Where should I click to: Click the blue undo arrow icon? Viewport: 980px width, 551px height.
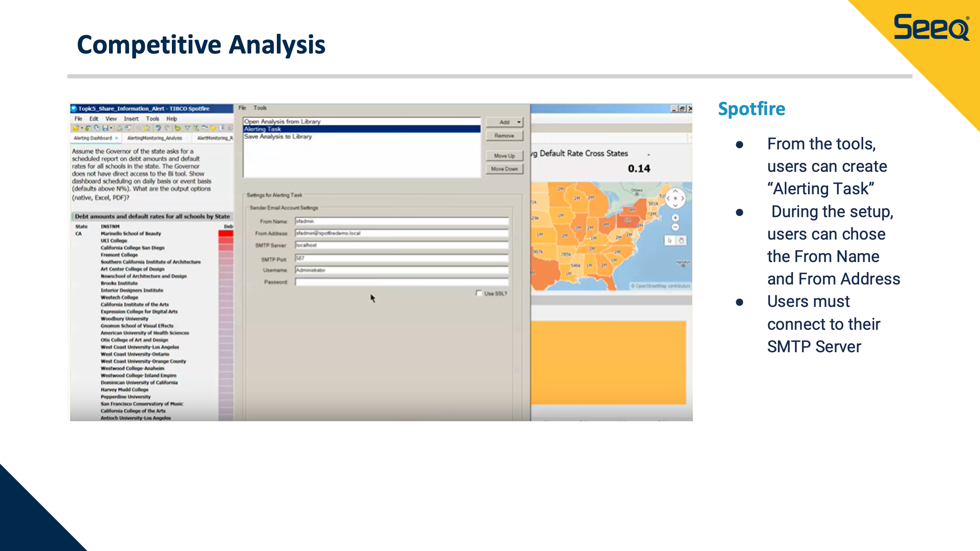[158, 128]
